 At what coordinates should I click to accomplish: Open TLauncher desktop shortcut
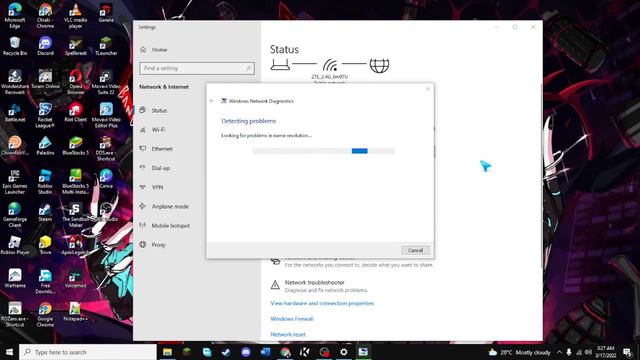pyautogui.click(x=106, y=46)
